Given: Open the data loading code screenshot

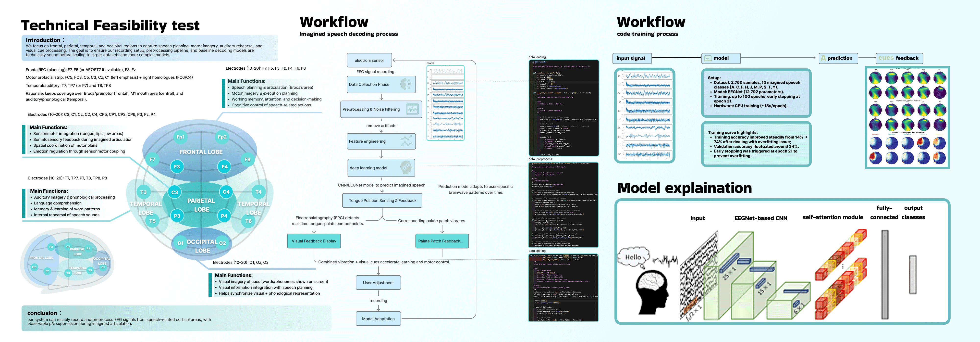Looking at the screenshot, I should [x=563, y=108].
